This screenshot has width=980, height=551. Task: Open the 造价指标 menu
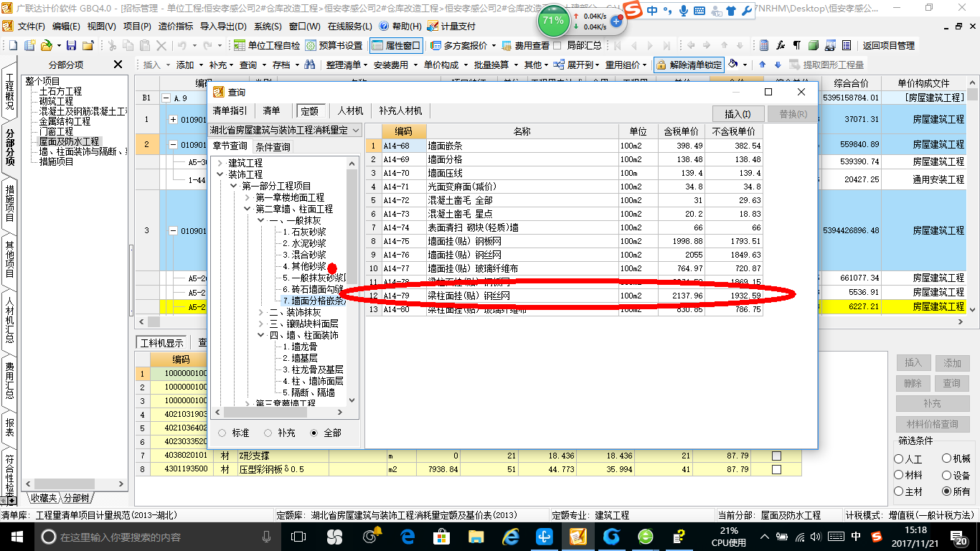point(176,26)
